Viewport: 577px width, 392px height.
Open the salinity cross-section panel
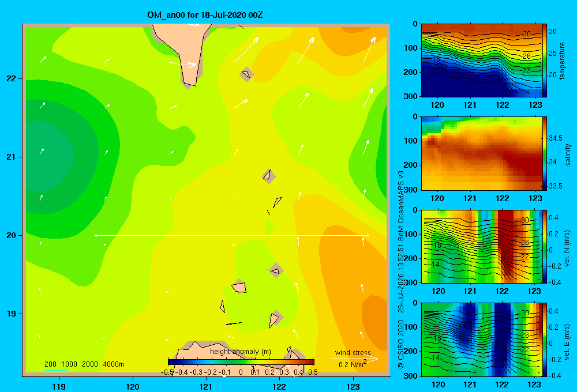[x=482, y=153]
